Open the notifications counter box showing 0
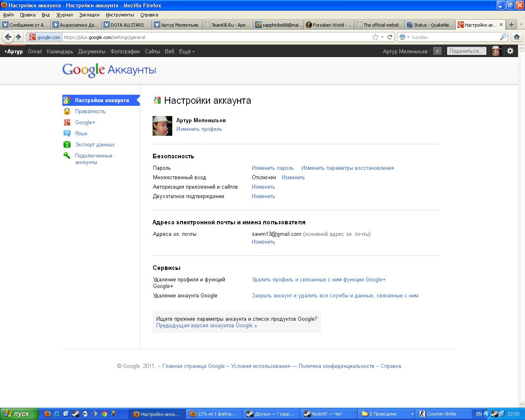 (x=437, y=51)
